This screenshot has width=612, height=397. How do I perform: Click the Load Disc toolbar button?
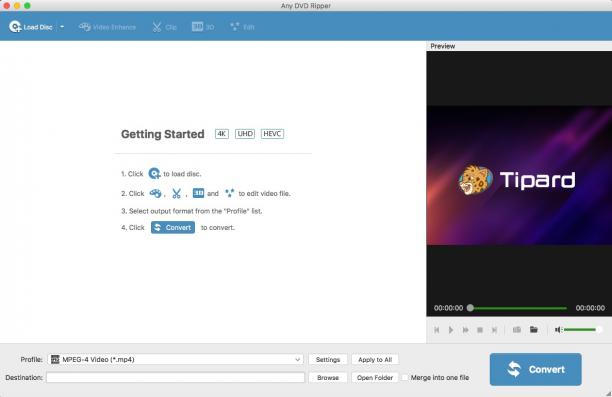click(31, 27)
